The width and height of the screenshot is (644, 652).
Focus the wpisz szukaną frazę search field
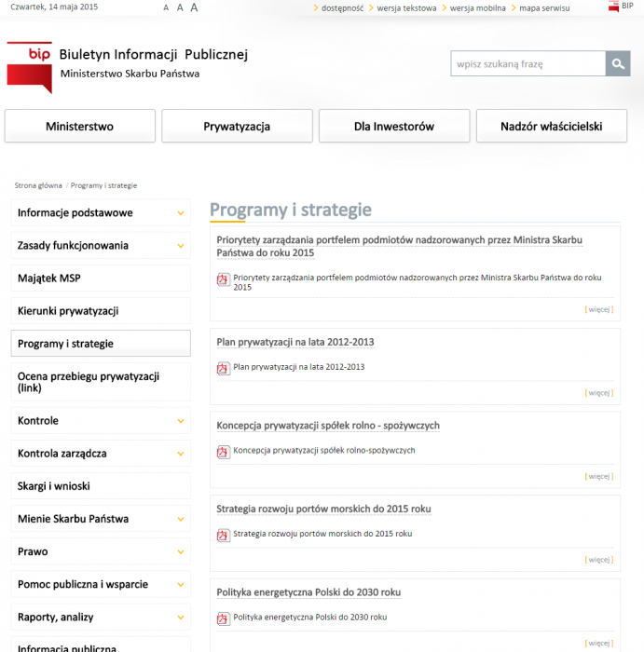click(528, 63)
